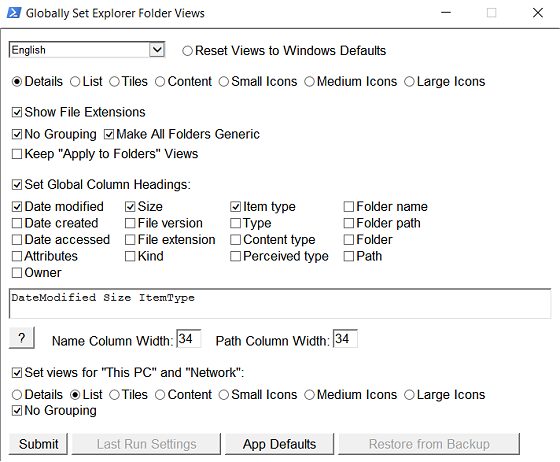Pick the bottom Medium Icons radio button
Image resolution: width=560 pixels, height=462 pixels.
309,395
